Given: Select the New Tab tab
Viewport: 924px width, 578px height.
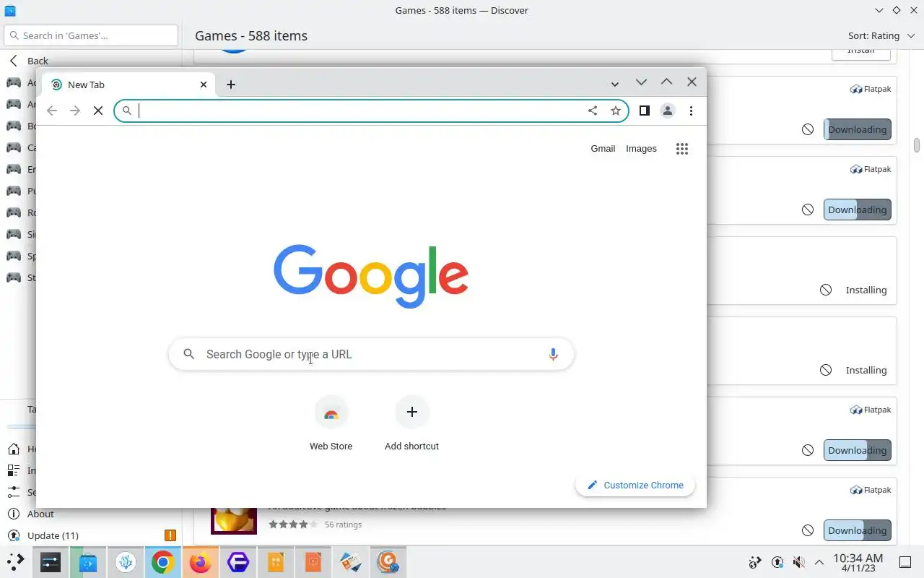Looking at the screenshot, I should click(128, 85).
